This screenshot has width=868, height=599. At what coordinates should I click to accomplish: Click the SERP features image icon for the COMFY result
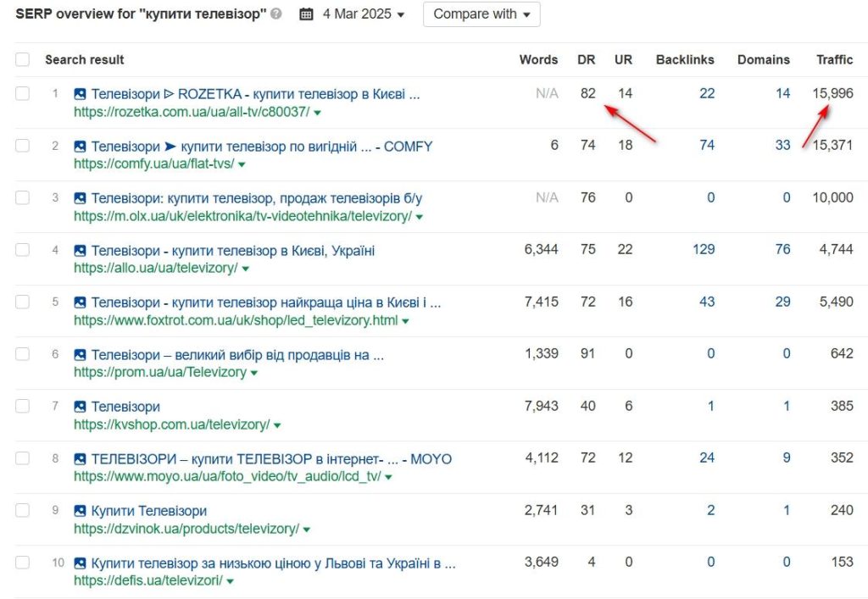coord(80,147)
